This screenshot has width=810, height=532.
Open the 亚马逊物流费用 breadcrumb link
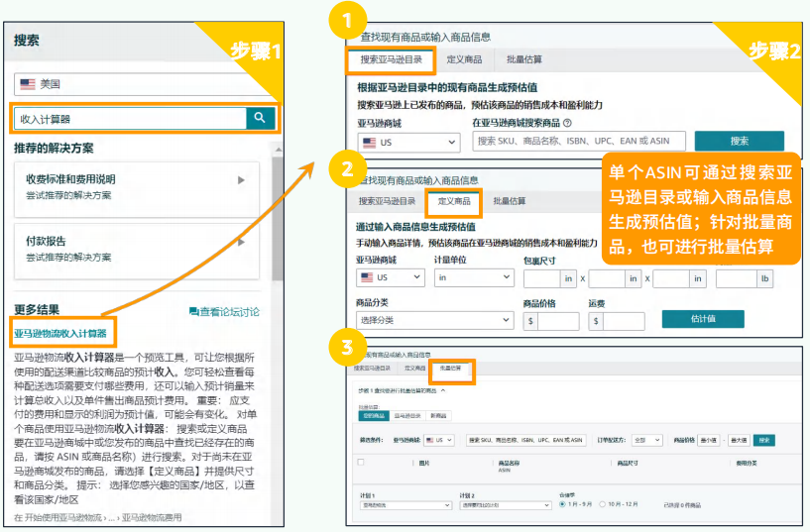[x=152, y=517]
